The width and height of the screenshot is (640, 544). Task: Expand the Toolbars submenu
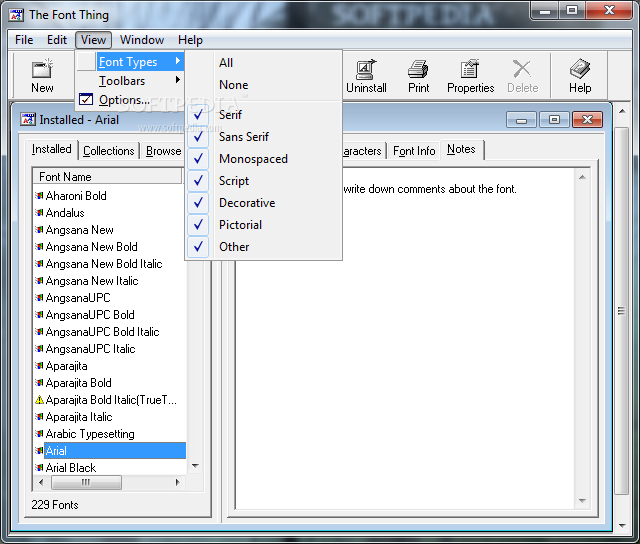[130, 81]
